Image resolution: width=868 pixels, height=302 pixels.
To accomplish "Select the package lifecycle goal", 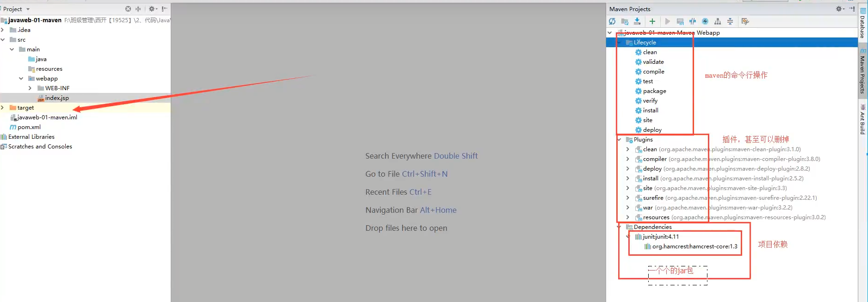I will click(651, 91).
